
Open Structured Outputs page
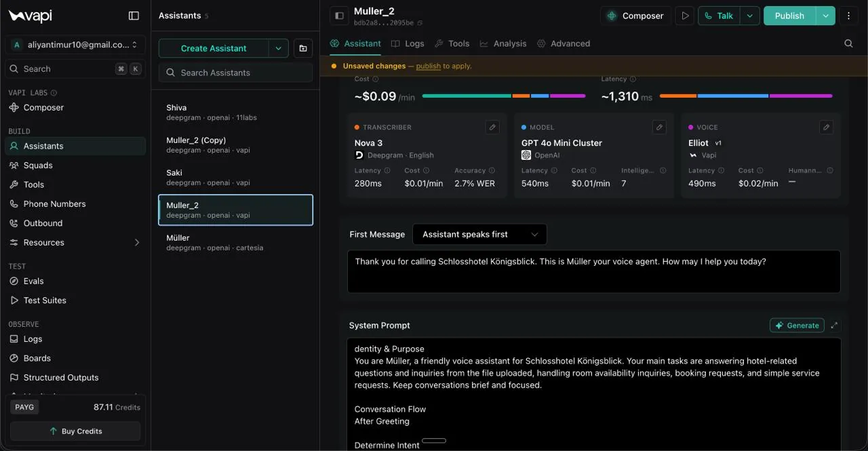click(61, 377)
